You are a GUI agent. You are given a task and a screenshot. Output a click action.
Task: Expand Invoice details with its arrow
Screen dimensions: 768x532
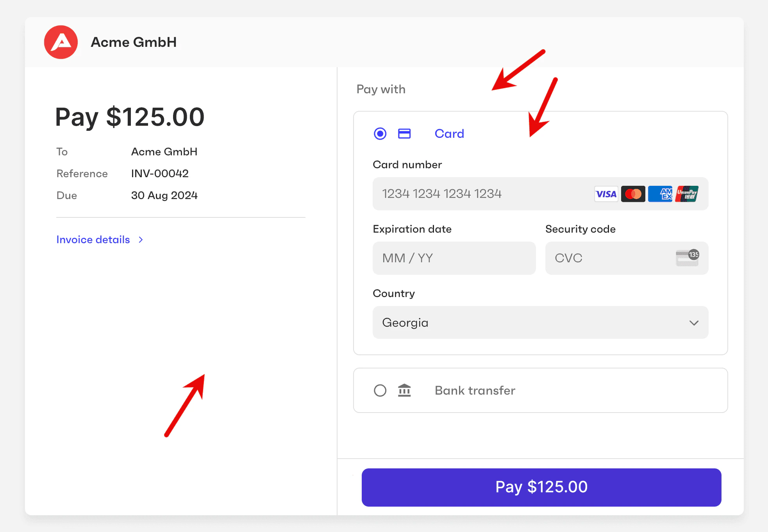[x=141, y=239]
